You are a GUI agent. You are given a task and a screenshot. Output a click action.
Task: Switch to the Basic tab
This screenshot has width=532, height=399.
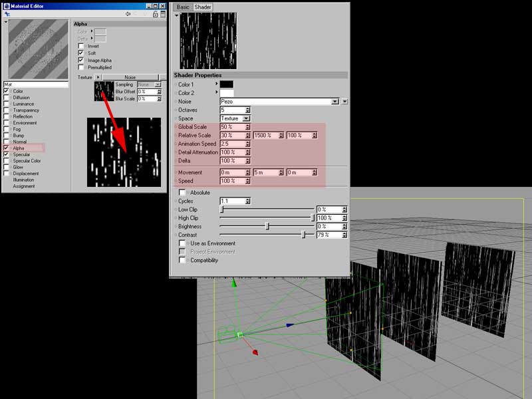pyautogui.click(x=183, y=7)
